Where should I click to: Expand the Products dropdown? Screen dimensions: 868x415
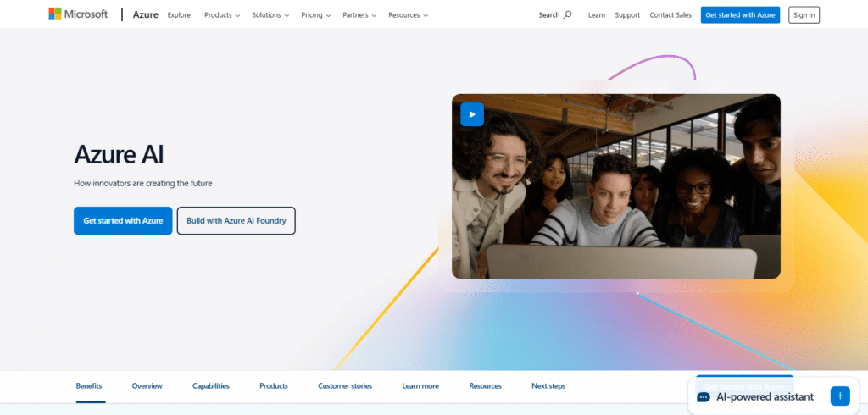222,15
